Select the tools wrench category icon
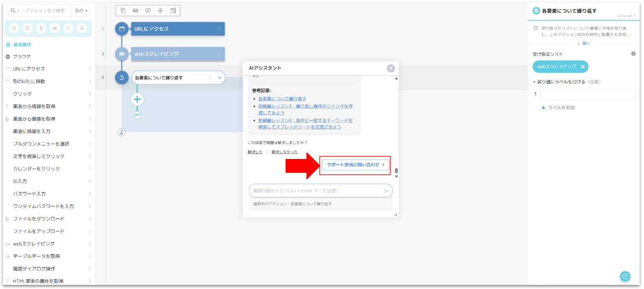 pos(68,28)
